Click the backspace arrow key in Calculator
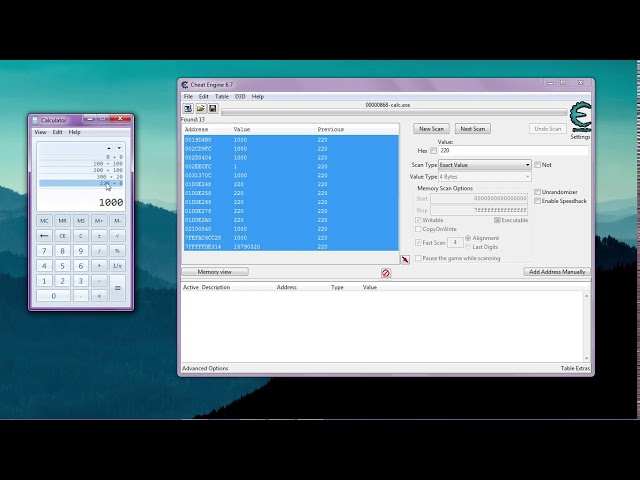 coord(44,236)
